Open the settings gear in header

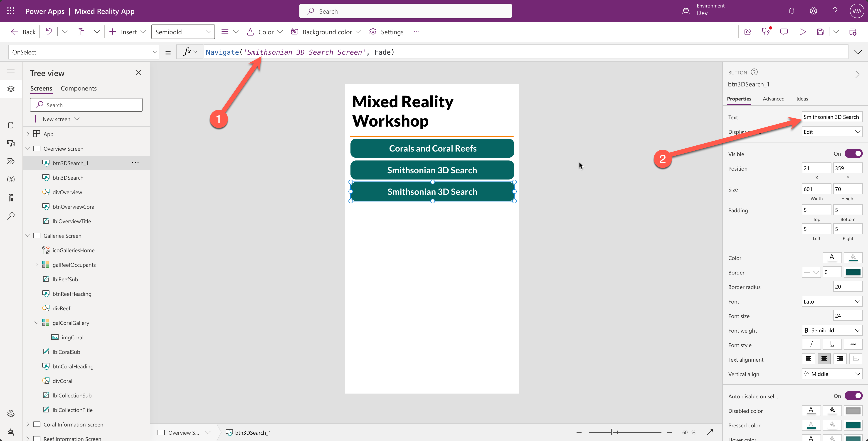(x=814, y=11)
